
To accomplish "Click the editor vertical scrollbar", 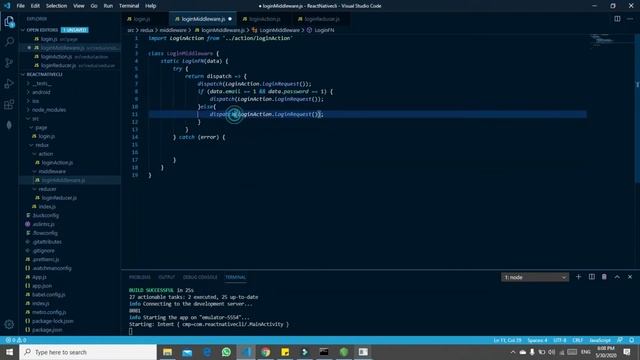I will (x=637, y=109).
